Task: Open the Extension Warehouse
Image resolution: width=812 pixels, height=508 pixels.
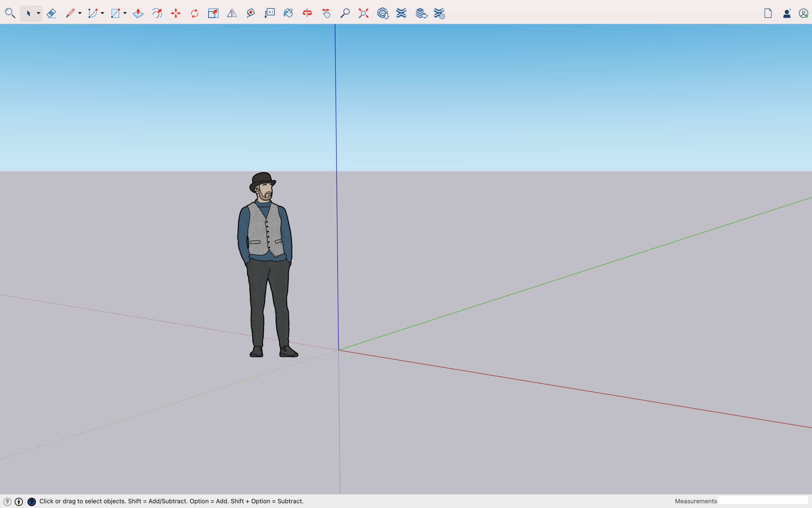Action: 401,13
